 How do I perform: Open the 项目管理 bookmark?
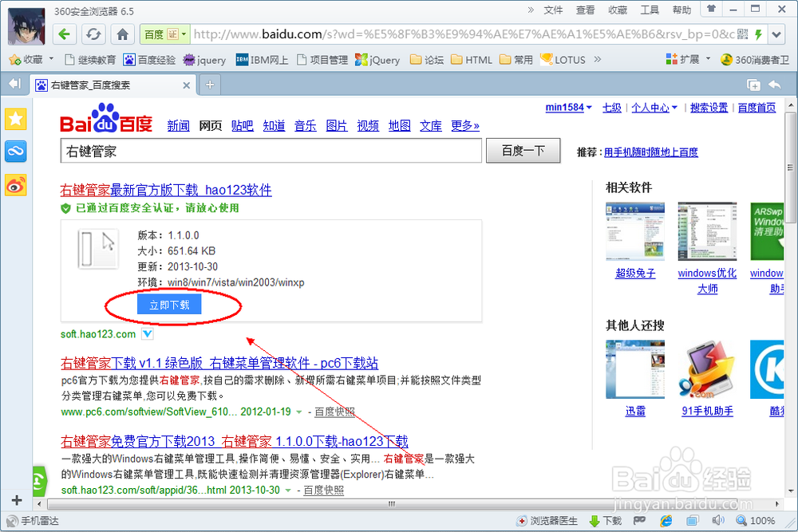coord(322,60)
